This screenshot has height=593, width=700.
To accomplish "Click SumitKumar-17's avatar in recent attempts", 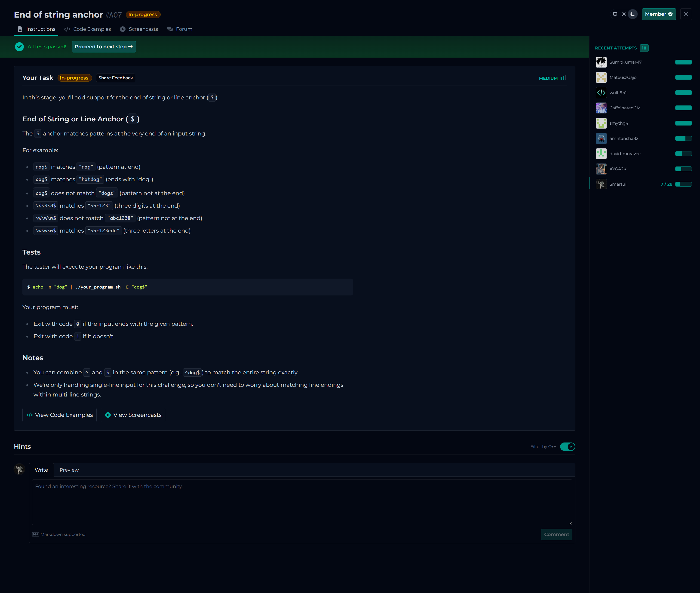I will pyautogui.click(x=601, y=62).
